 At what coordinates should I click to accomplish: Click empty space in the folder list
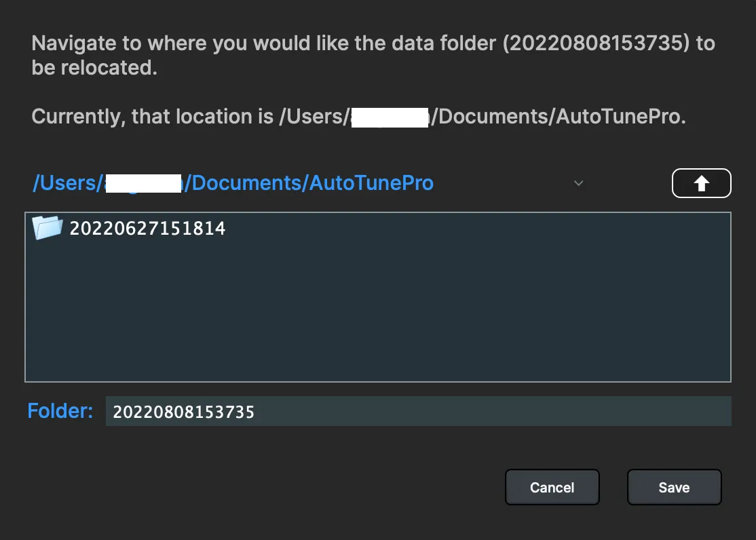click(377, 312)
